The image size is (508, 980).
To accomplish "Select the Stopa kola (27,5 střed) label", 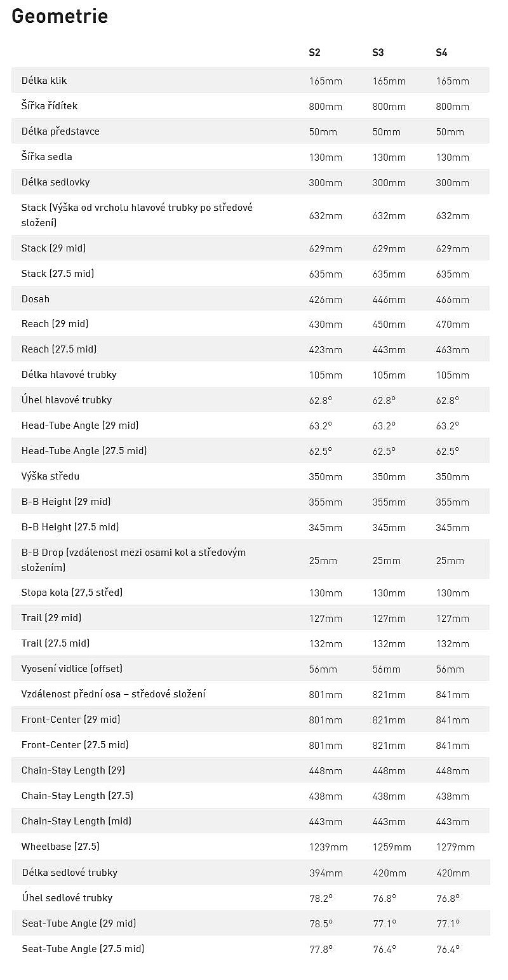I will pos(72,593).
